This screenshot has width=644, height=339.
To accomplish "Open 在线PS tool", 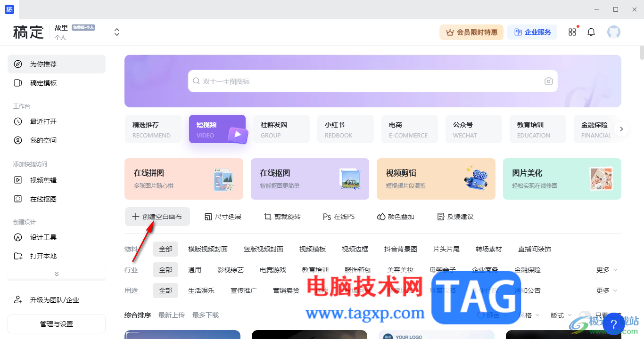I will [x=339, y=217].
